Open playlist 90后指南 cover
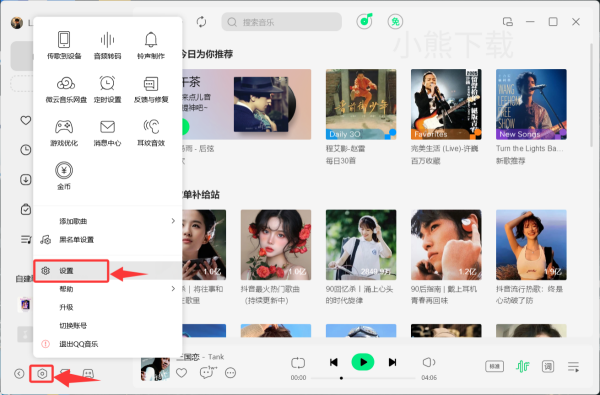600x395 pixels. point(446,245)
